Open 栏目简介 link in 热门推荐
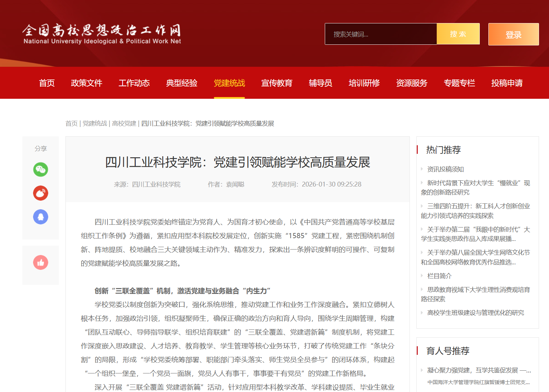549x392 pixels. [439, 276]
